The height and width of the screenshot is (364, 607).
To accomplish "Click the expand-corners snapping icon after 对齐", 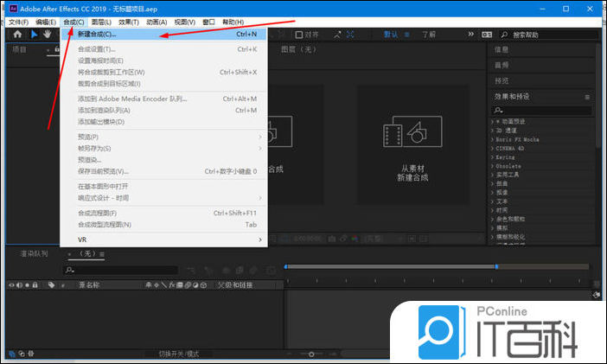I will 350,35.
